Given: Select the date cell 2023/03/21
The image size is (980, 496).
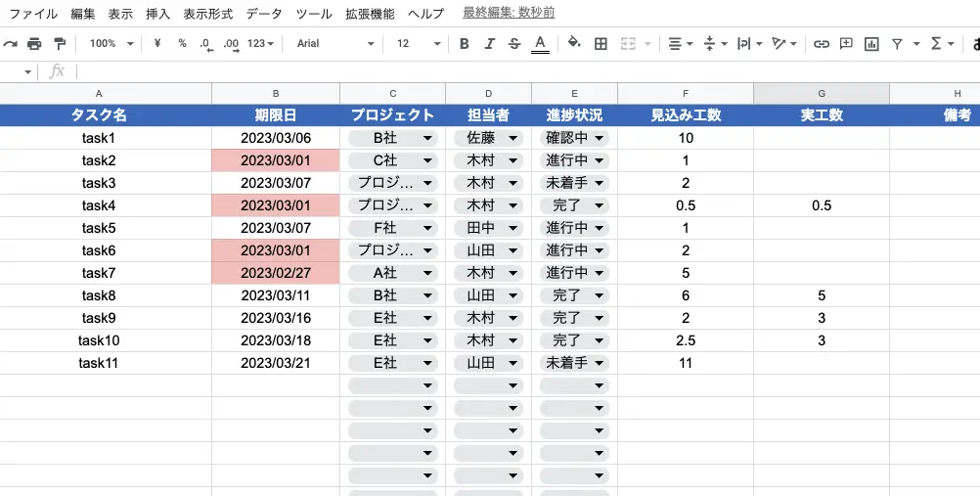Looking at the screenshot, I should (x=276, y=363).
